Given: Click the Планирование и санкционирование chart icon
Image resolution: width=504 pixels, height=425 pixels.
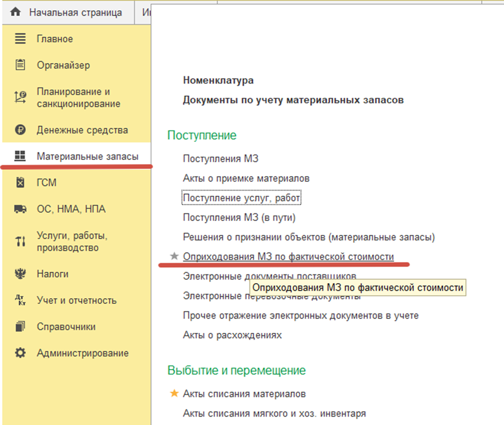Looking at the screenshot, I should tap(20, 97).
